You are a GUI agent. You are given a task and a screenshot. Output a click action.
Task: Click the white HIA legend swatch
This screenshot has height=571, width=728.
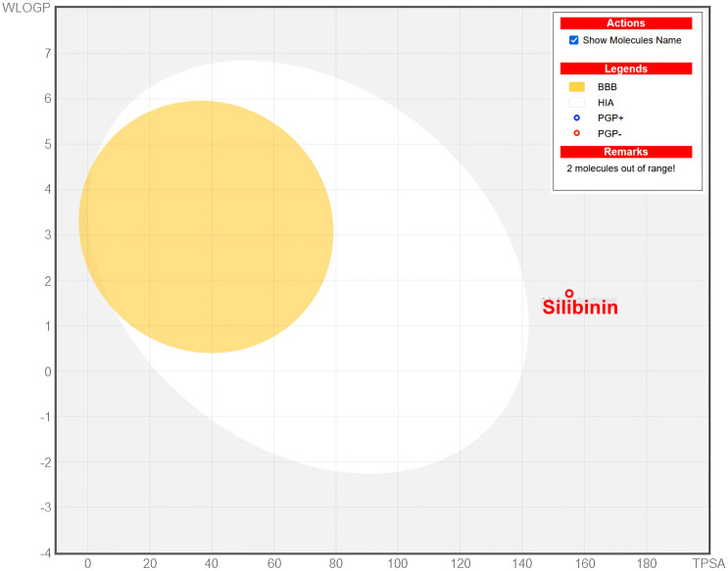577,103
